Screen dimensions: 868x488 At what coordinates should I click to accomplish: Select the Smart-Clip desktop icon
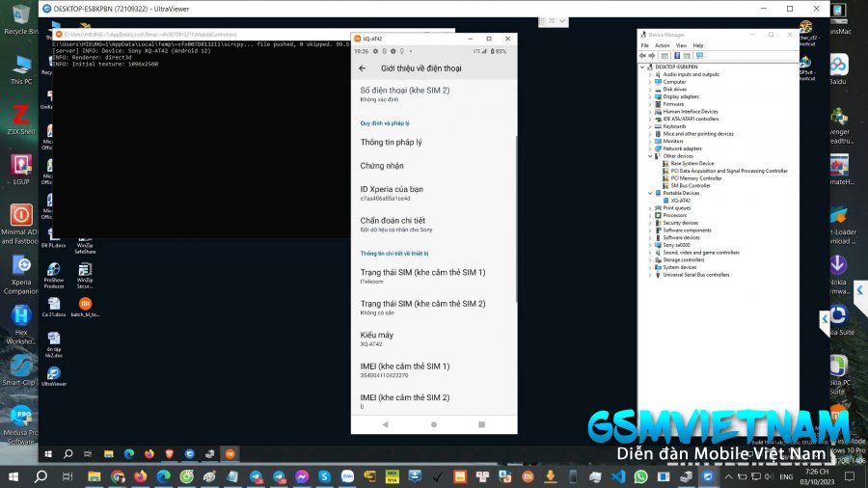point(20,369)
